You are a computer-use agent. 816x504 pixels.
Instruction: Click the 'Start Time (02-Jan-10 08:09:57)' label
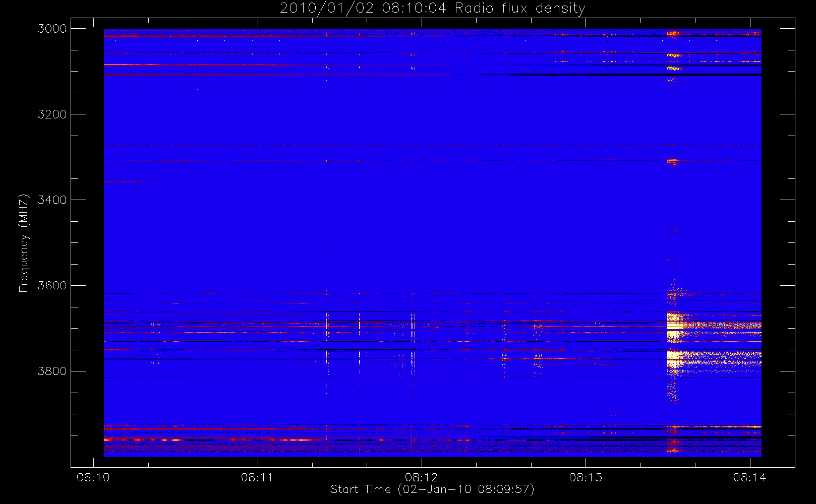click(432, 489)
